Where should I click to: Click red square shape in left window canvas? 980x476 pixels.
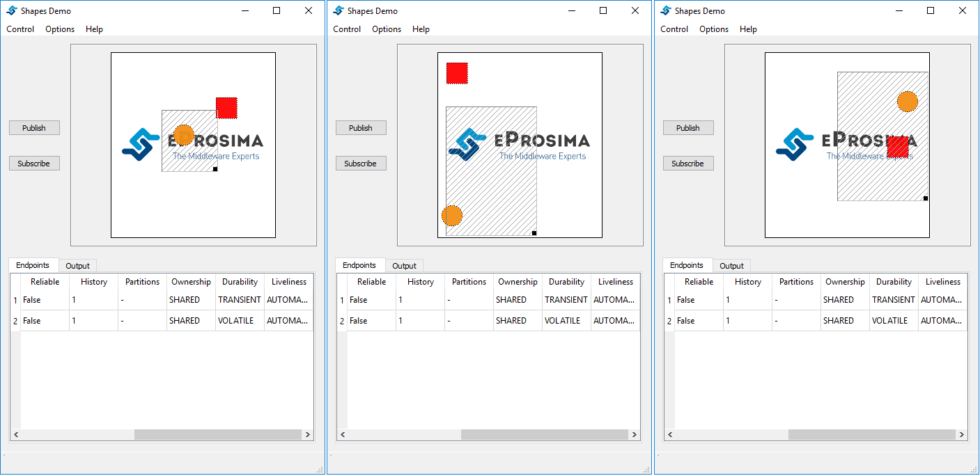(226, 108)
